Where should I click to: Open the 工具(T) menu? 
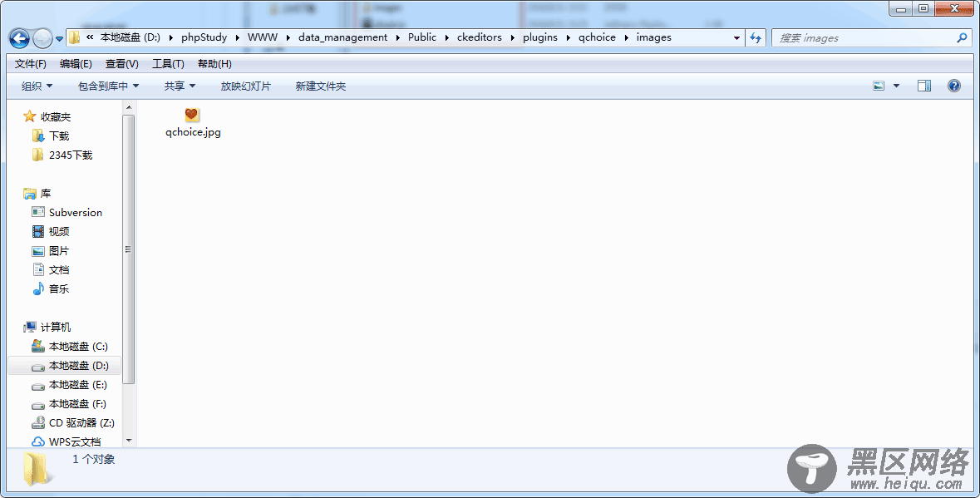(168, 64)
